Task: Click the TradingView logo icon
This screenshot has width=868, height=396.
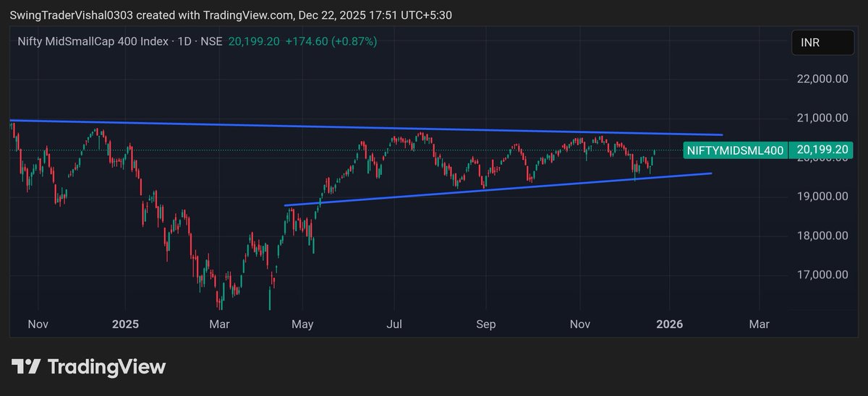Action: click(x=26, y=366)
